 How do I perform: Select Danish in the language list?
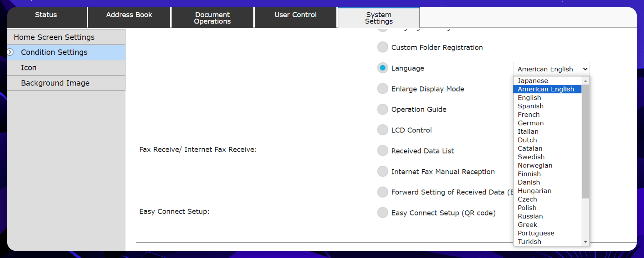[x=547, y=182]
